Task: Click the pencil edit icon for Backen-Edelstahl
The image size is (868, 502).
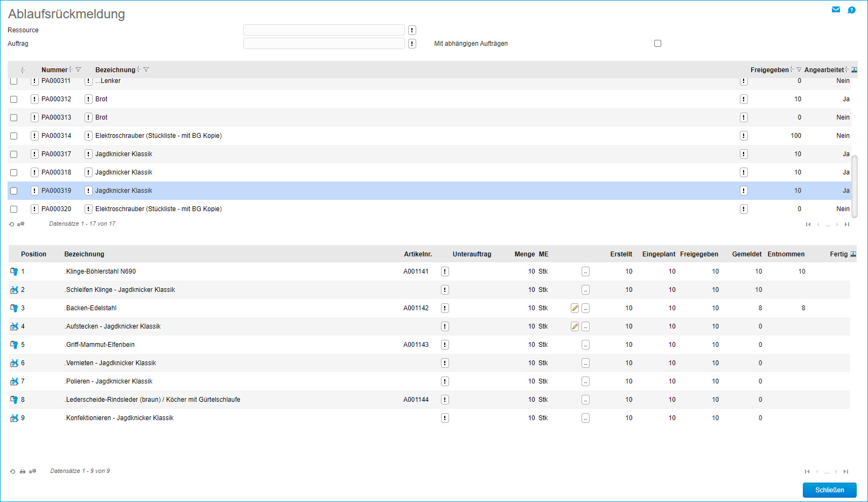Action: pyautogui.click(x=575, y=308)
